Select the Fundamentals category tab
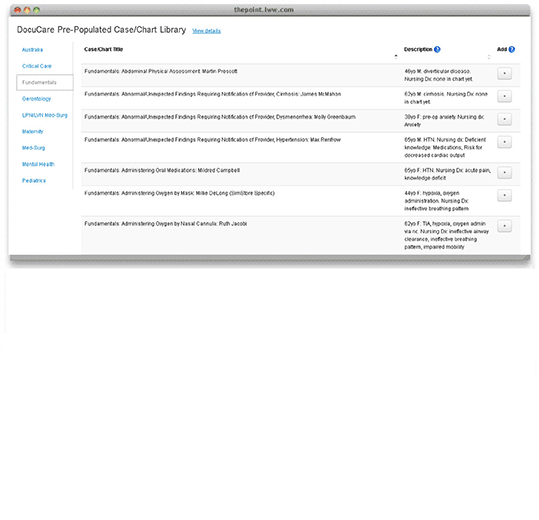The image size is (539, 520). click(x=45, y=82)
